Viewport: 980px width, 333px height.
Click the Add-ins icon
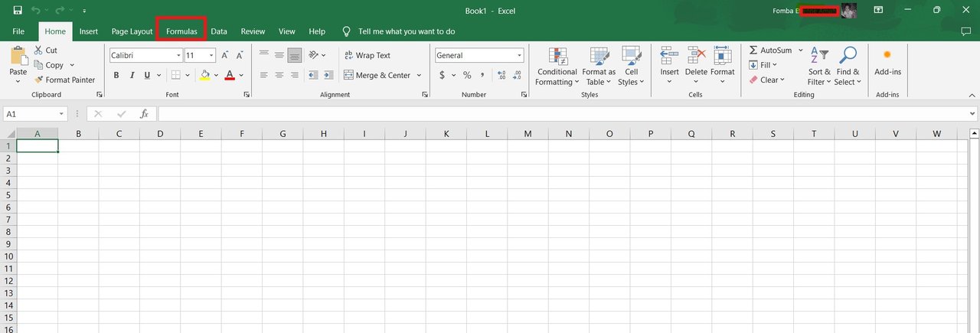coord(887,55)
